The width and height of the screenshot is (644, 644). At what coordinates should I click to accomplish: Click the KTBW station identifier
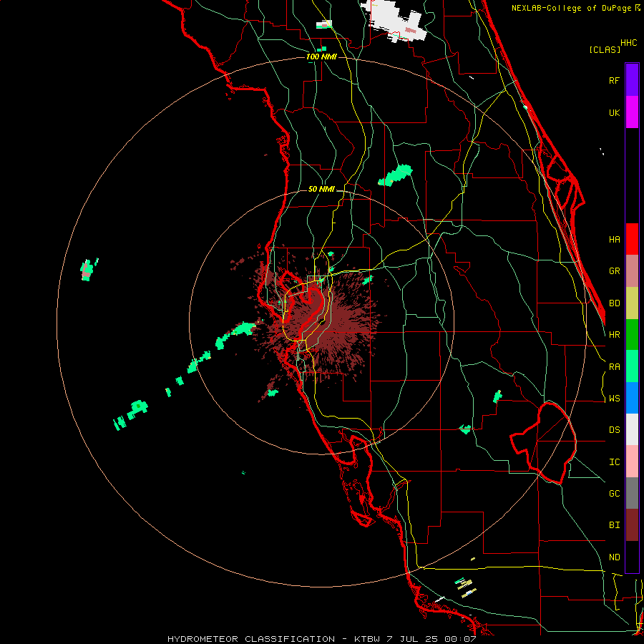pos(367,639)
